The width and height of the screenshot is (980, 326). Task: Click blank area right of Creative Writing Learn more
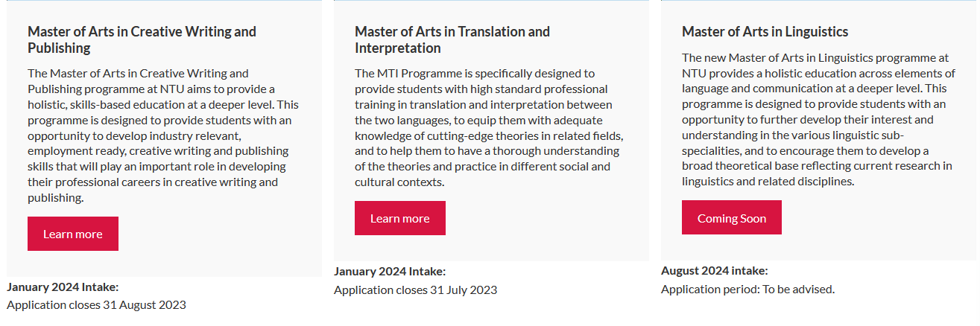coord(216,234)
